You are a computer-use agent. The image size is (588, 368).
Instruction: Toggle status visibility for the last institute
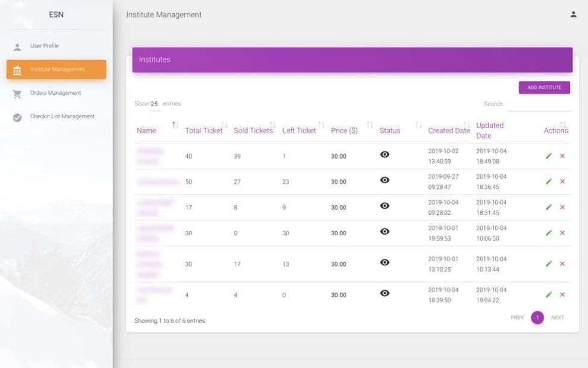point(386,294)
